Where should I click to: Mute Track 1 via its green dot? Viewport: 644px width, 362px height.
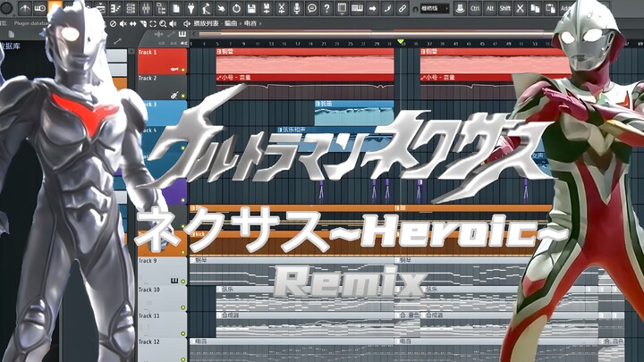[182, 71]
